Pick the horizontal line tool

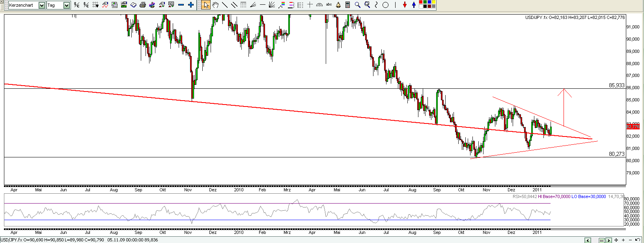(263, 5)
